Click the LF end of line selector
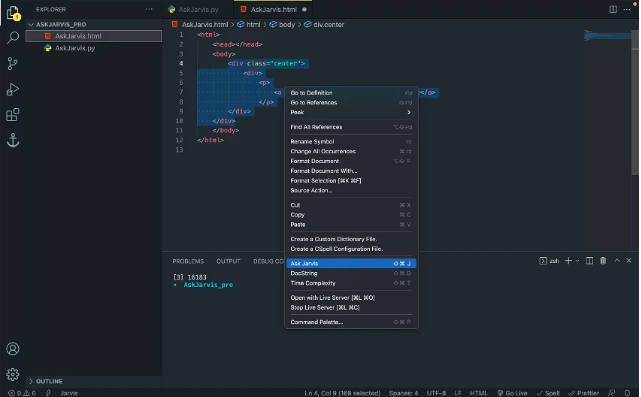The height and width of the screenshot is (397, 641). click(x=458, y=393)
